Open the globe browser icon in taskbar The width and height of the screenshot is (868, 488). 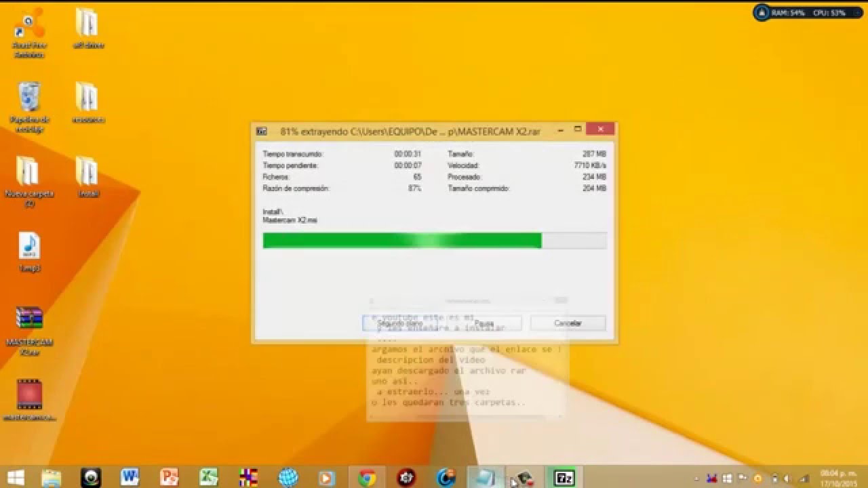288,477
